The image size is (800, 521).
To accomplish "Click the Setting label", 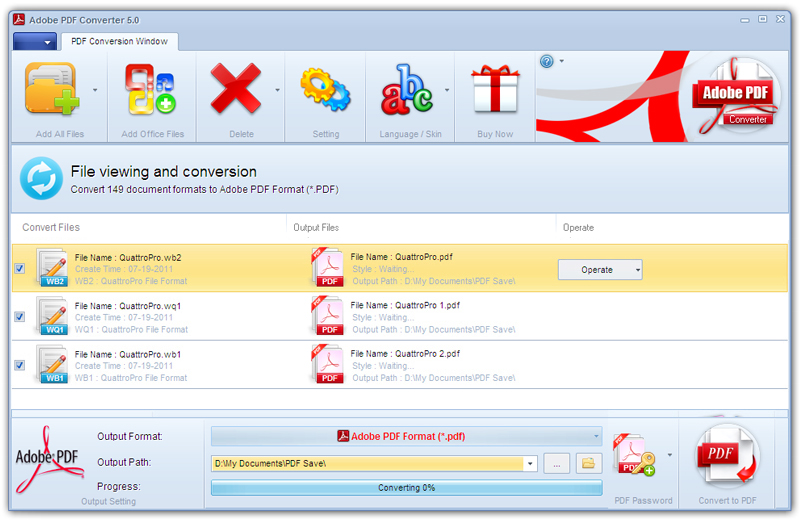I will pos(326,134).
